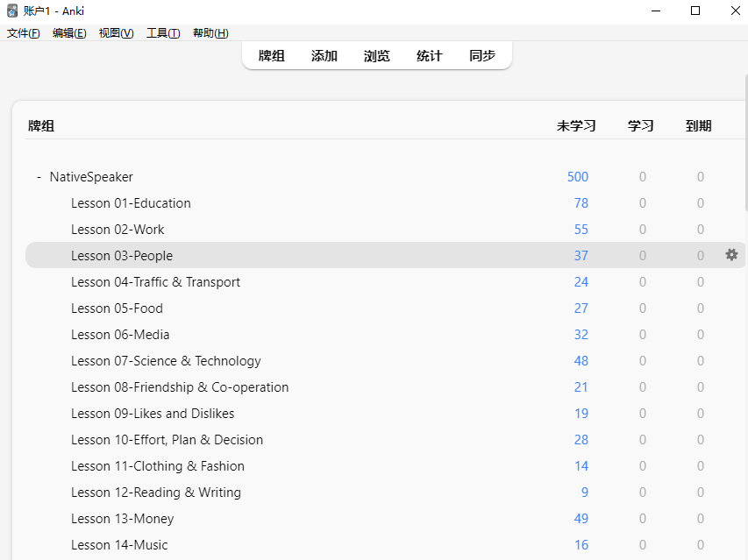
Task: Open Lesson 09-Likes and Dislikes deck
Action: coord(153,414)
